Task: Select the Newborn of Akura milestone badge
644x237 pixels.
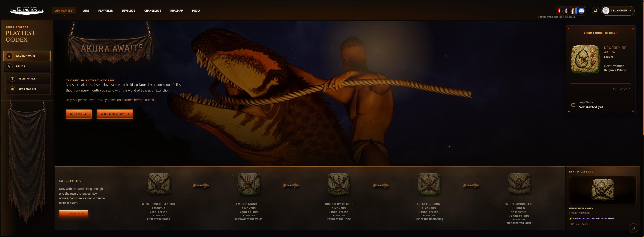Action: pyautogui.click(x=158, y=184)
